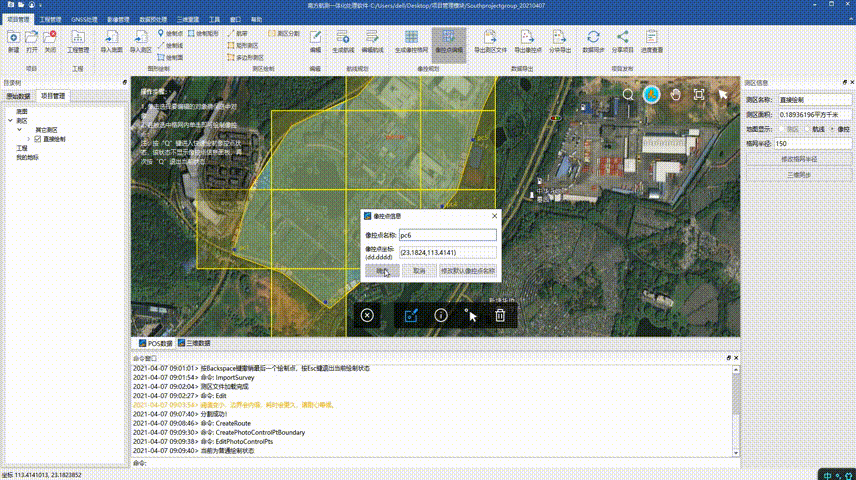
Task: Click the 分享项目 share icon in the ribbon
Action: 622,38
